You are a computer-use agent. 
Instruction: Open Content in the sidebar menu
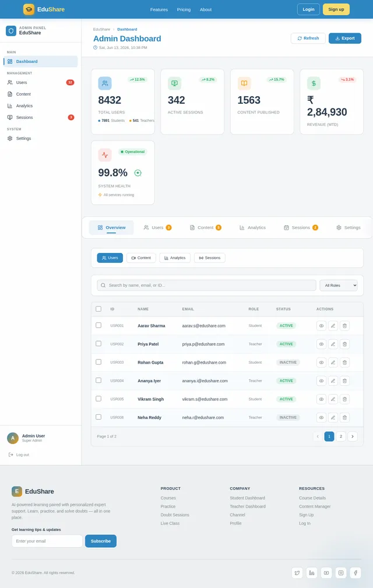40,94
